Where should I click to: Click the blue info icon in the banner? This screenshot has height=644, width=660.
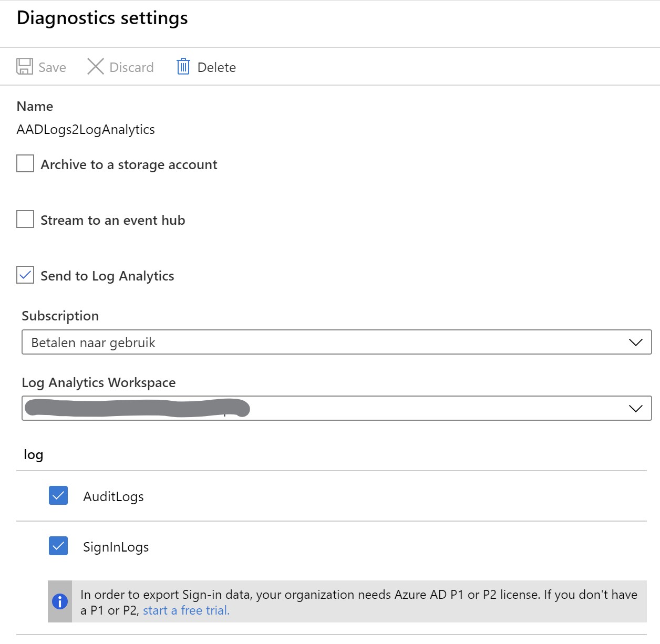coord(60,601)
